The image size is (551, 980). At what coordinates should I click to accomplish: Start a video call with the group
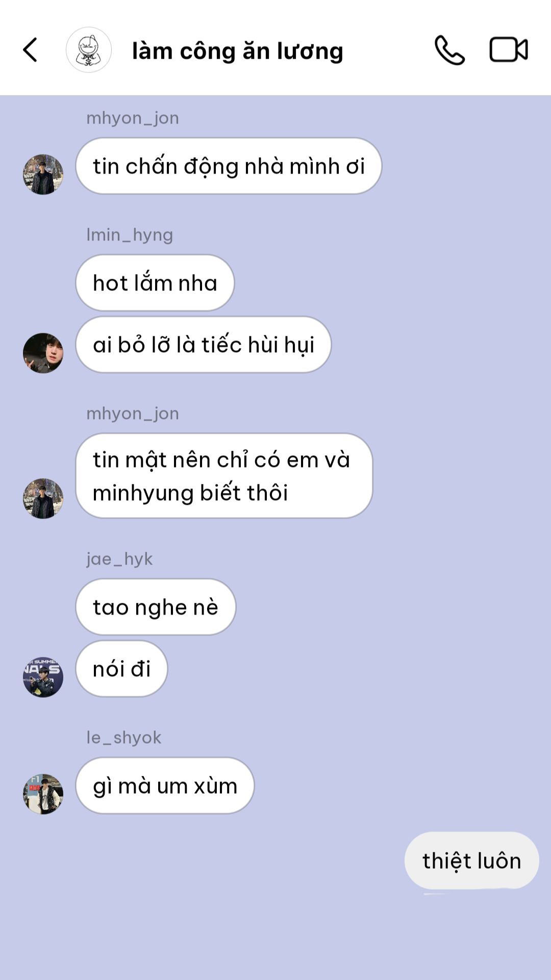(x=509, y=50)
